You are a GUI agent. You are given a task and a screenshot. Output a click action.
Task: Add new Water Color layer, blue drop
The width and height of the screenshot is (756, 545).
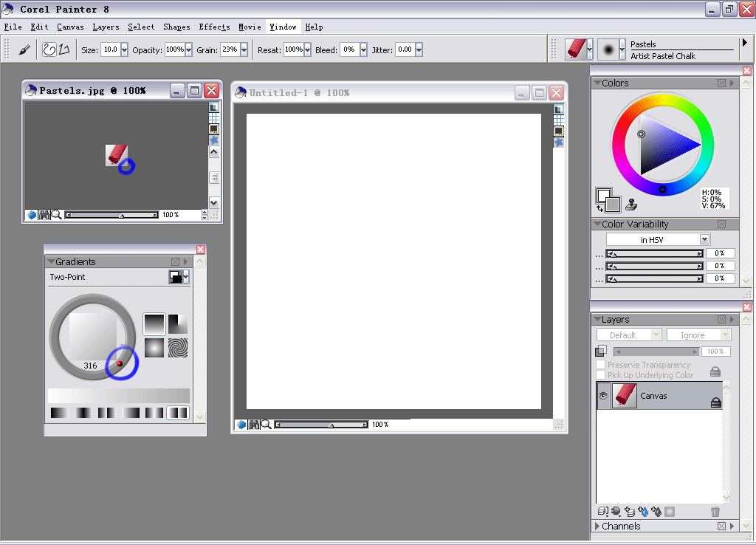pos(643,511)
